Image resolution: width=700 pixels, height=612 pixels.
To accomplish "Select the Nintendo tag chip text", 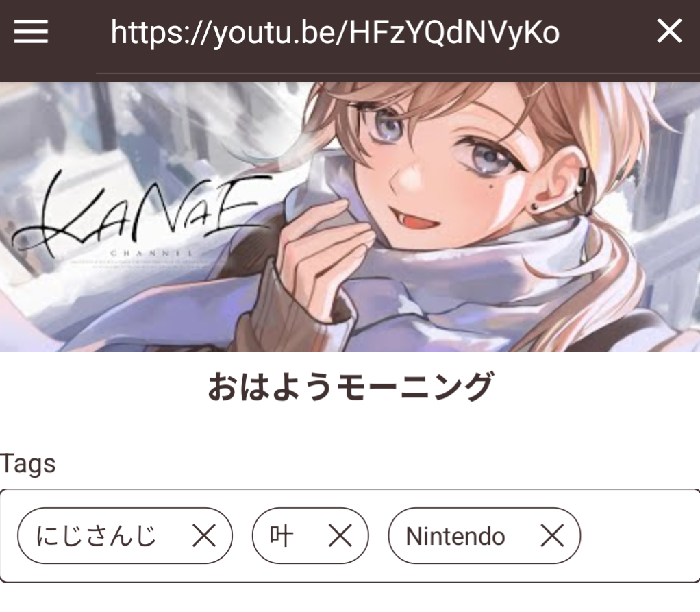I will click(x=455, y=536).
